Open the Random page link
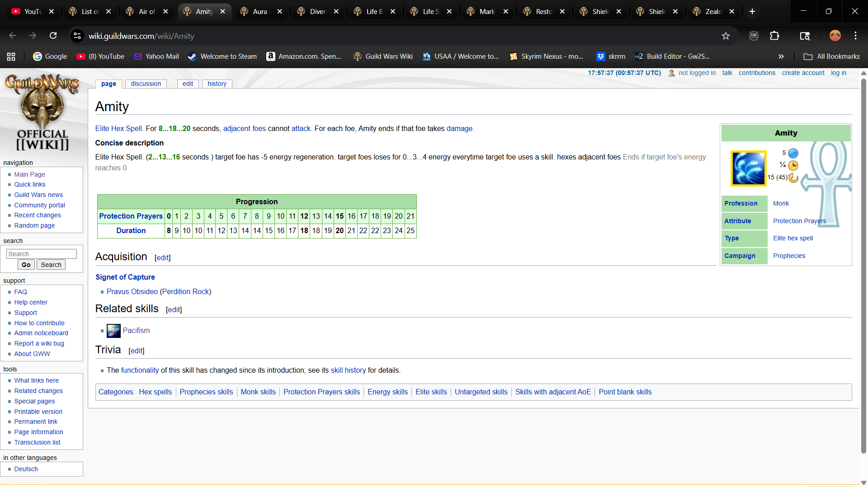 (34, 225)
